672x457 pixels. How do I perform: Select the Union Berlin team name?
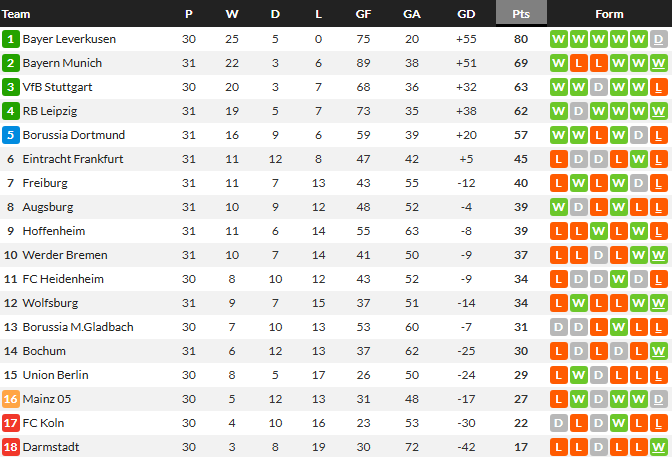point(56,375)
